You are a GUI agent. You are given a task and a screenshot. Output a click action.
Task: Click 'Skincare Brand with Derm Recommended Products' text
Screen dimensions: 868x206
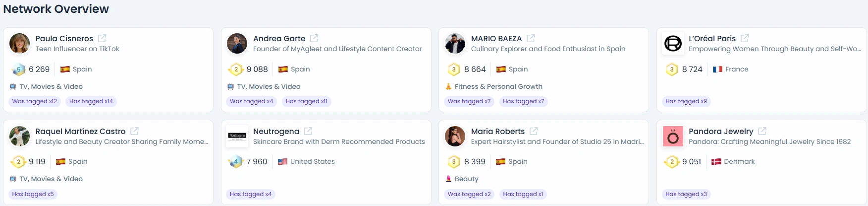click(x=339, y=142)
